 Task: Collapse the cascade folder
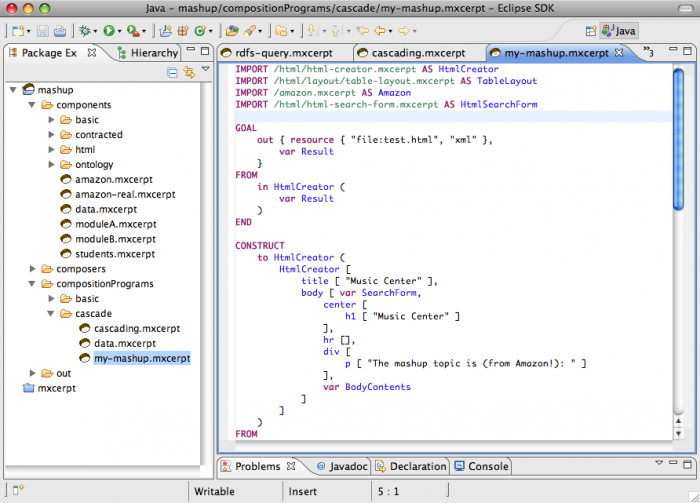pos(52,313)
